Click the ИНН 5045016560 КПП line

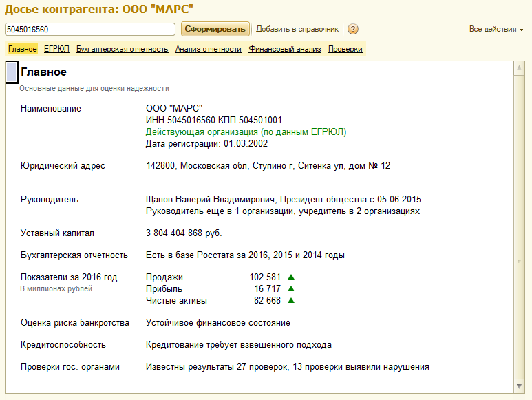pyautogui.click(x=214, y=120)
